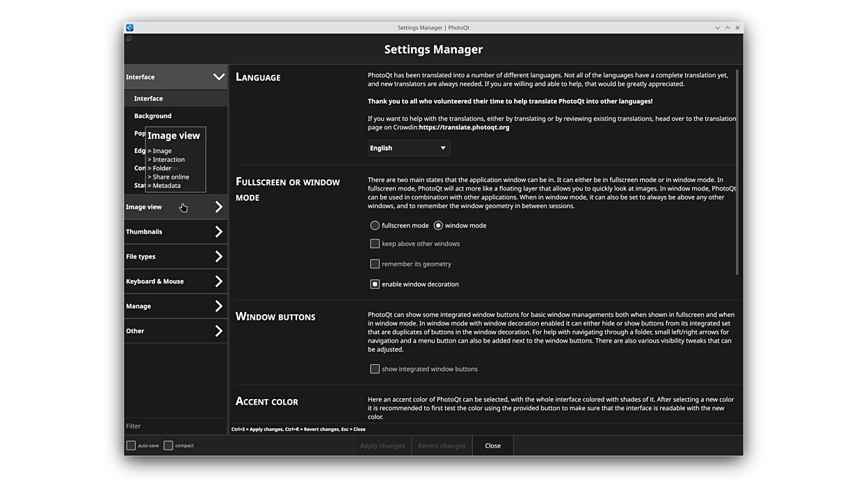The image size is (868, 488).
Task: Click the popout window icon below title bar
Action: pos(129,39)
